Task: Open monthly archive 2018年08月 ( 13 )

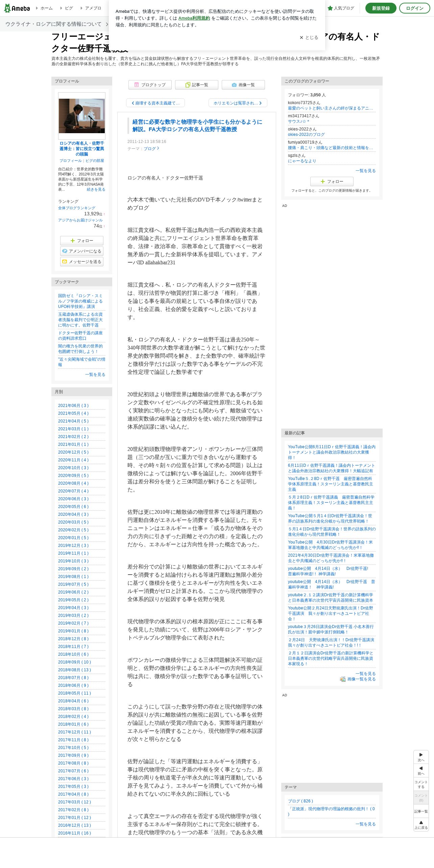Action: coord(75,670)
